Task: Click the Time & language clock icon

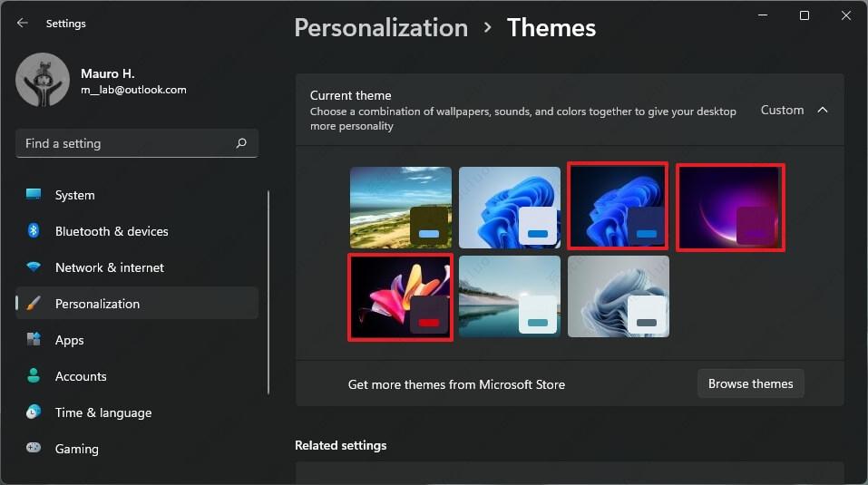Action: [x=34, y=412]
